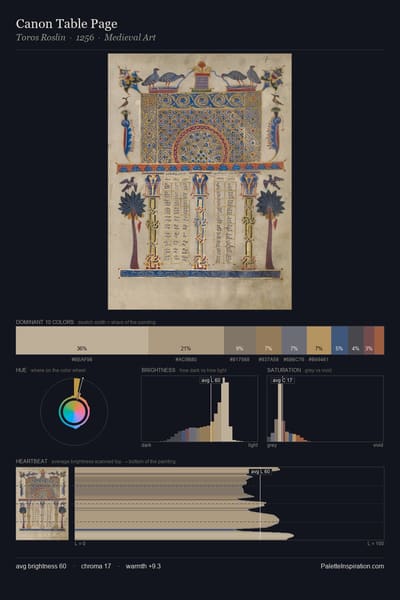400x600 pixels.
Task: Click the heartbeat brightness scan chart
Action: pos(229,504)
